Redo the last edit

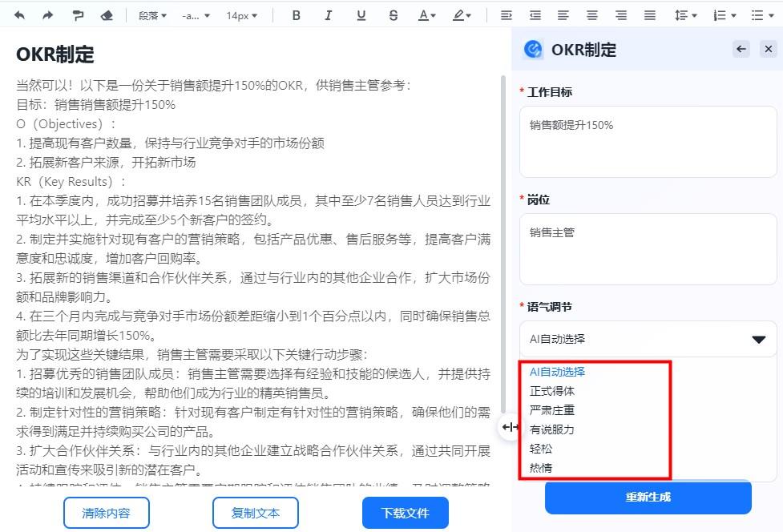click(48, 14)
